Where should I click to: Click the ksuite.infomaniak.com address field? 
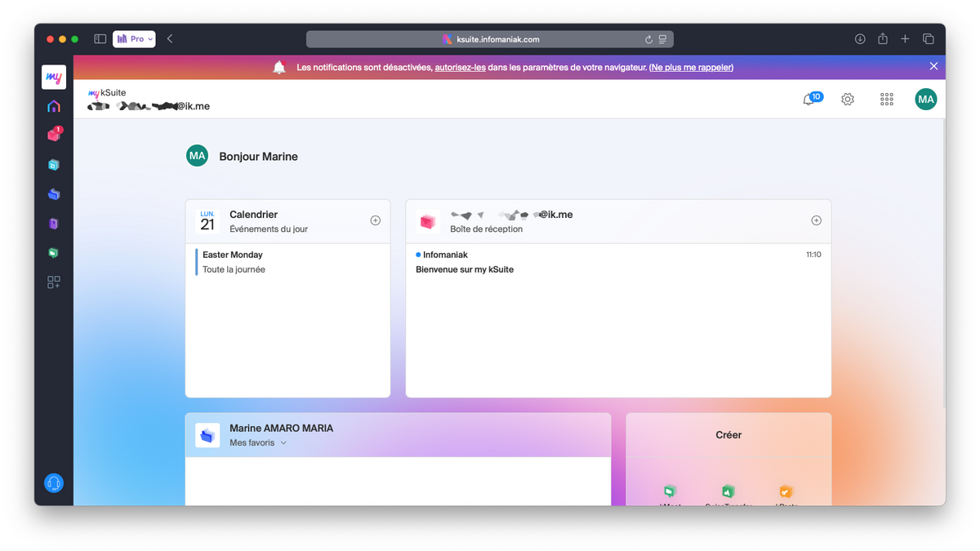(x=490, y=39)
